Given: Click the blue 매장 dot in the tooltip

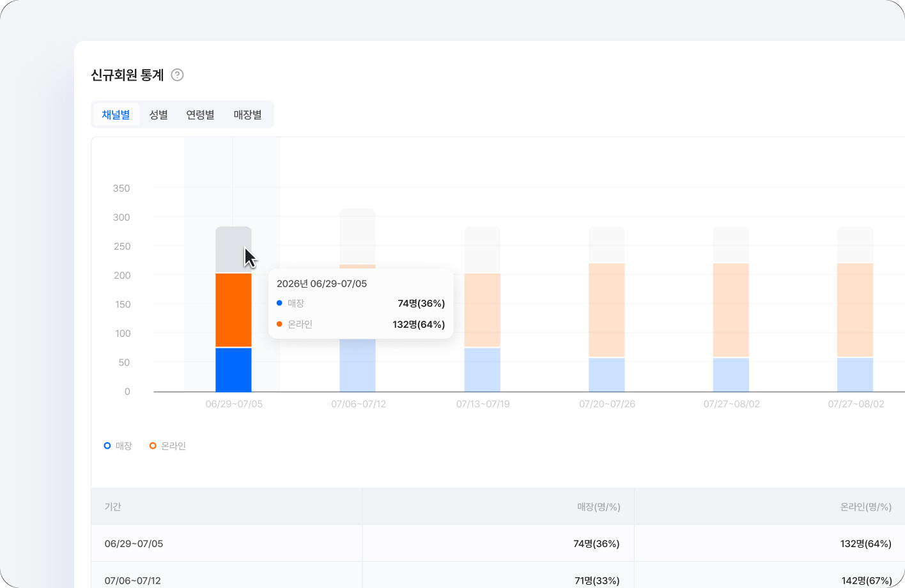Looking at the screenshot, I should pos(279,303).
